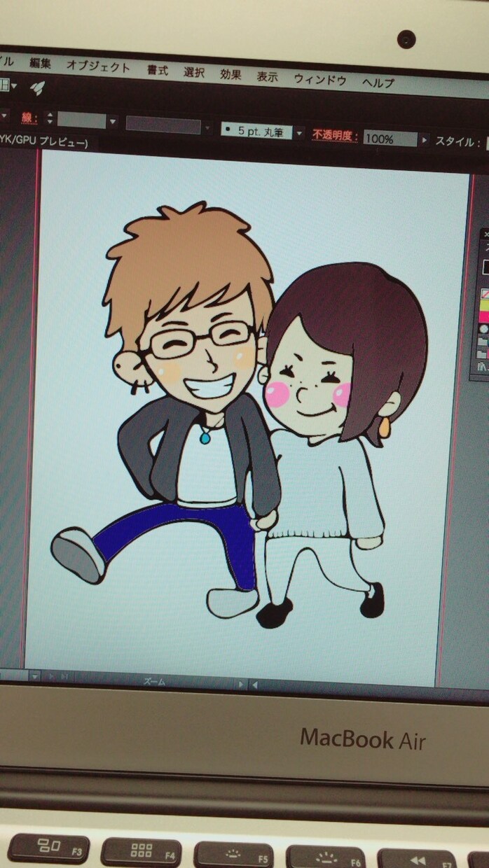Open the width profile dropdown arrow

207,128
